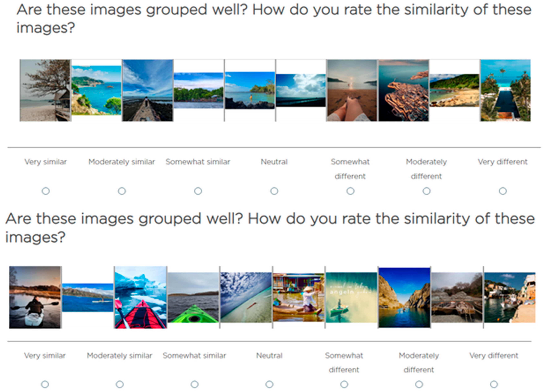The height and width of the screenshot is (392, 543).
Task: Pick 'Neutral' for the kayak image group
Action: coord(269,384)
